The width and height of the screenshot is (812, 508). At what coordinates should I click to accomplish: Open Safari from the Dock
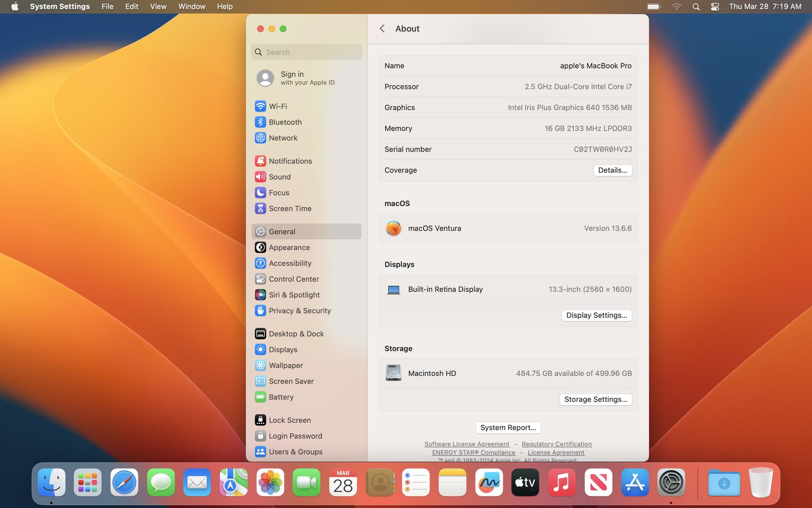[124, 483]
